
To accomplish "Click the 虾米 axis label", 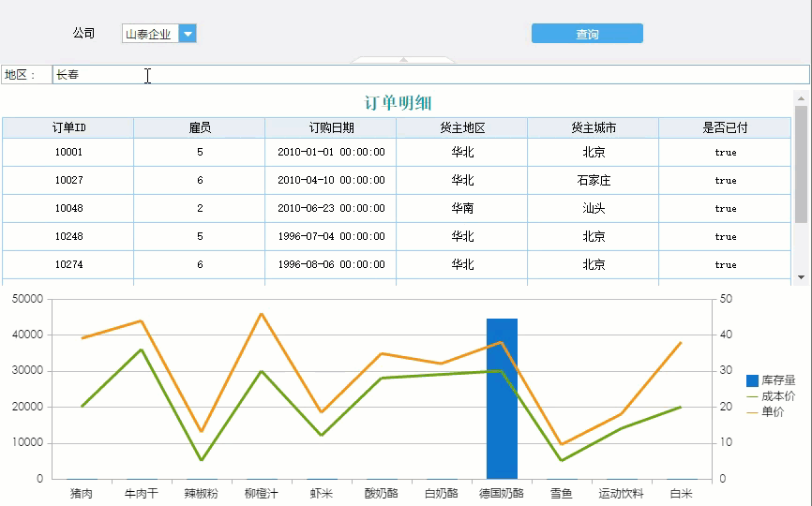I will (321, 494).
